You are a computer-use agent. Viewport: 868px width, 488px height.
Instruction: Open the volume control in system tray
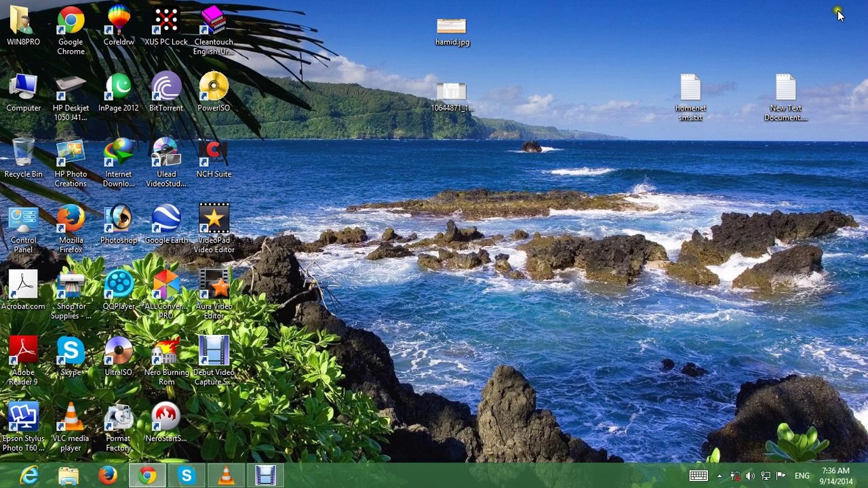(750, 476)
